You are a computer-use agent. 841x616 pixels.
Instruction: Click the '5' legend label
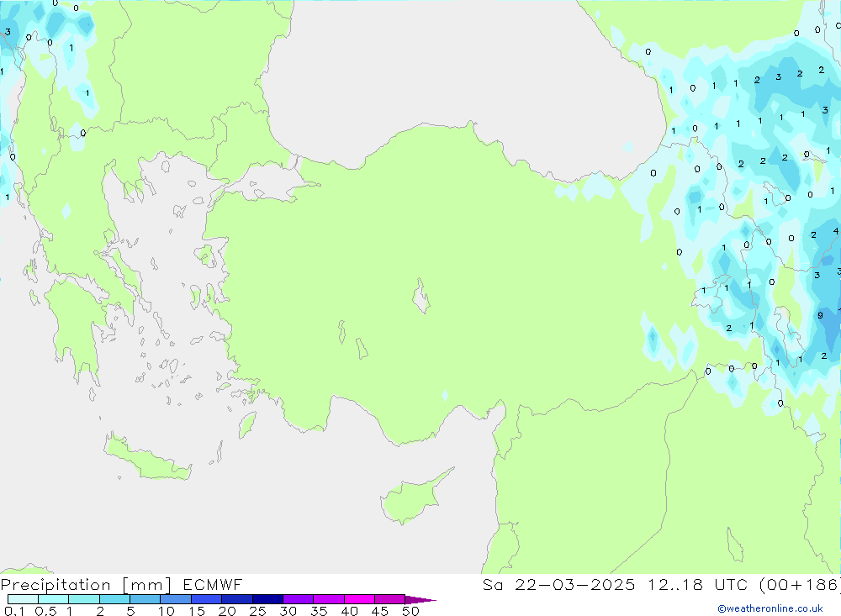coord(130,611)
